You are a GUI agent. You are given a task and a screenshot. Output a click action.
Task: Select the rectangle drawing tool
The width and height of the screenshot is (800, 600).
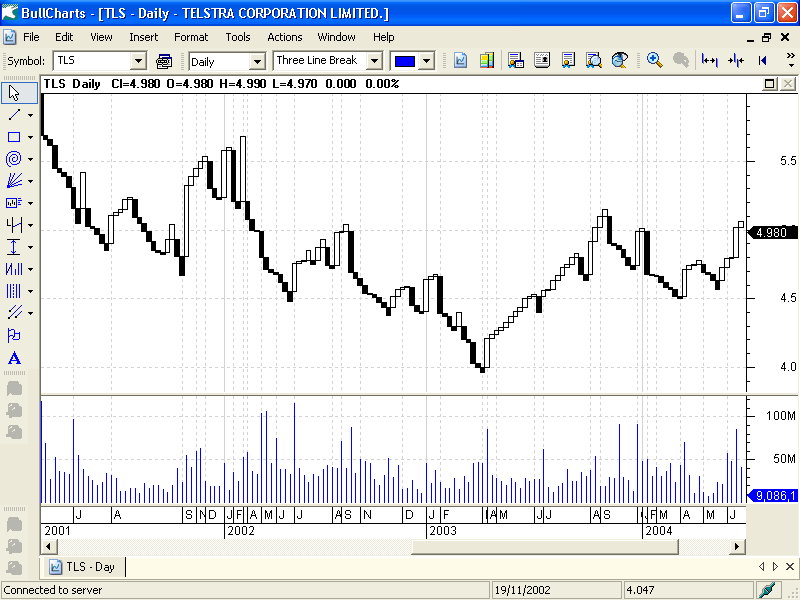(x=14, y=137)
